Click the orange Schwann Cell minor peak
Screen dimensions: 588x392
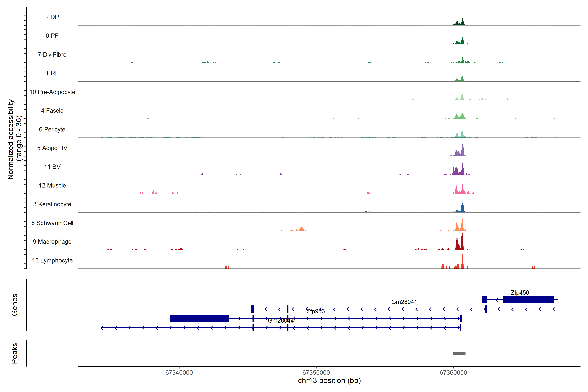click(x=301, y=229)
